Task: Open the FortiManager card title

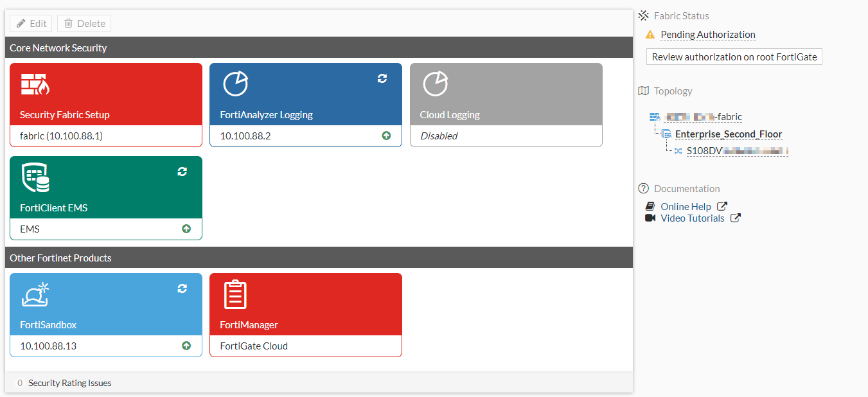Action: point(249,325)
